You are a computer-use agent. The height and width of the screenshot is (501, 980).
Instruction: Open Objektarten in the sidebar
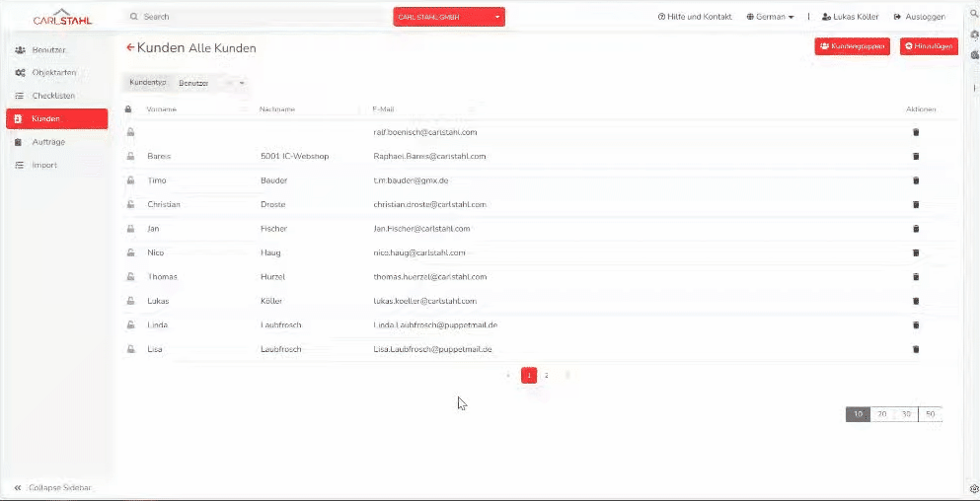[x=53, y=73]
